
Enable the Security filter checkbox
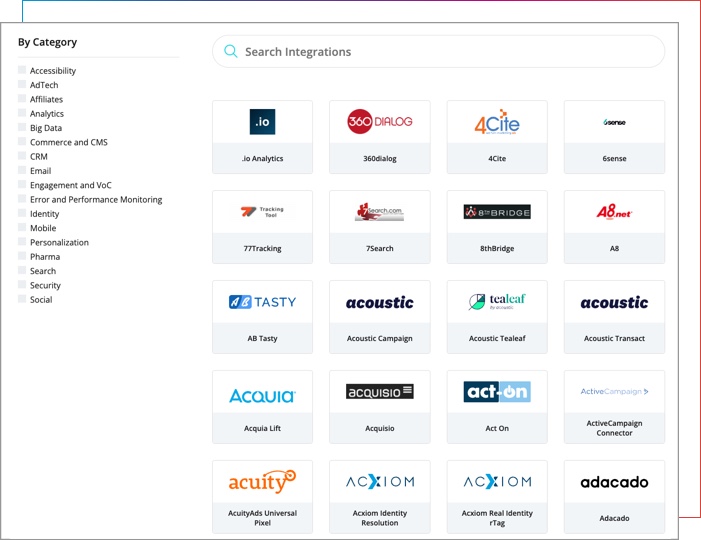point(22,285)
